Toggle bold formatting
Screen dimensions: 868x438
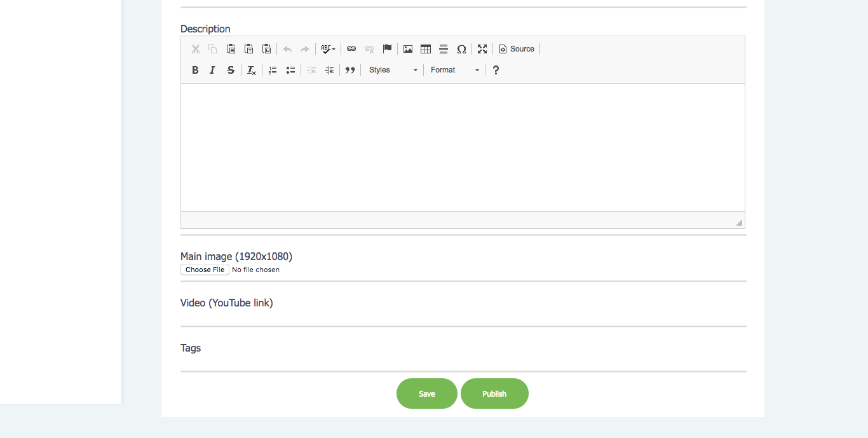pos(196,70)
